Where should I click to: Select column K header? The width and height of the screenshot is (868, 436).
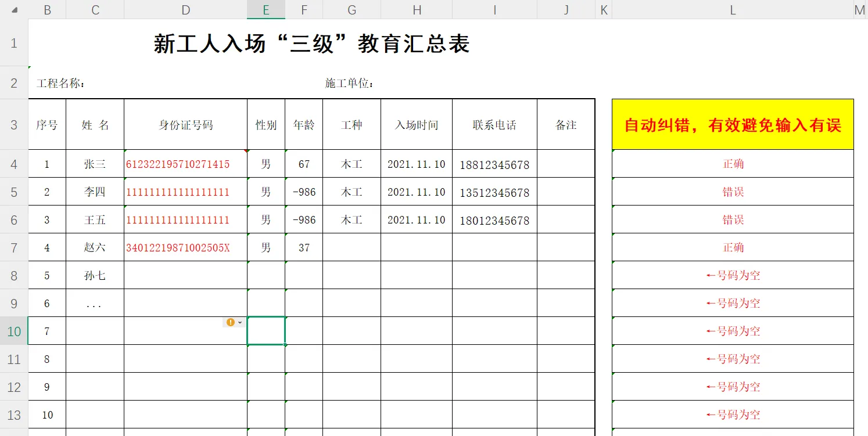(x=604, y=9)
